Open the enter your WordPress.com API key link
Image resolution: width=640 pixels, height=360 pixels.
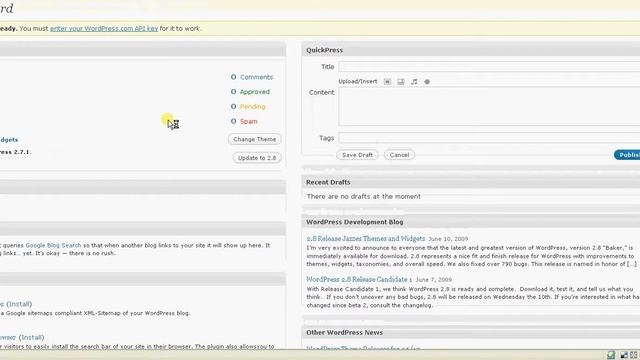104,29
